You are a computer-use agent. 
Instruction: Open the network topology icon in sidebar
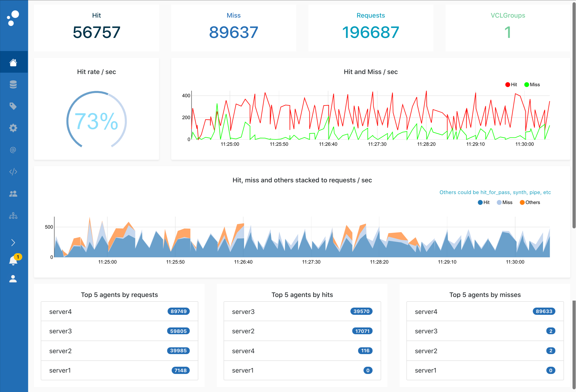13,215
